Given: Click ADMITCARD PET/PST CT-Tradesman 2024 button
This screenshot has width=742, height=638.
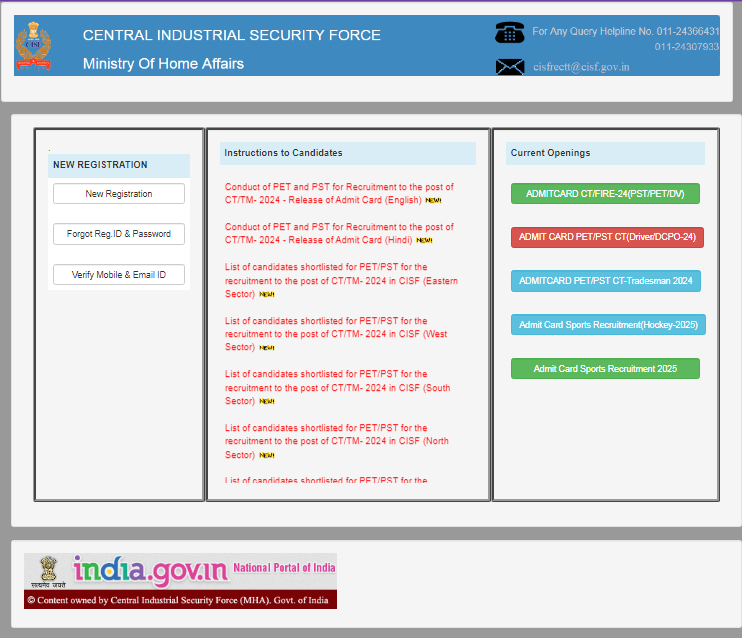Looking at the screenshot, I should point(606,281).
